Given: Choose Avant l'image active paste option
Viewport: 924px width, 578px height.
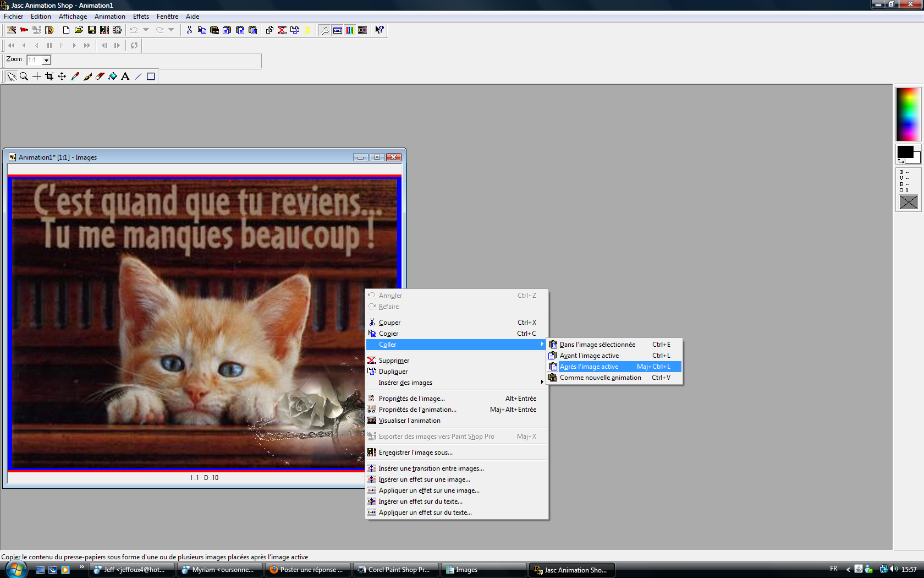Looking at the screenshot, I should (x=614, y=356).
